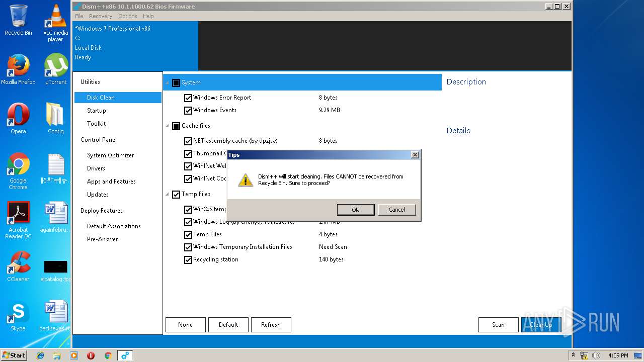644x362 pixels.
Task: Click the None button
Action: [185, 325]
